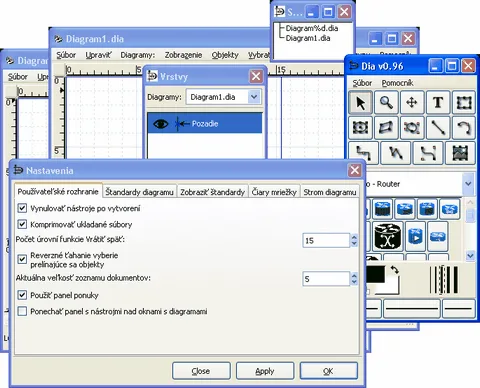This screenshot has width=480, height=388.
Task: Select the Polygon tool in Dia toolbox
Action: click(386, 127)
